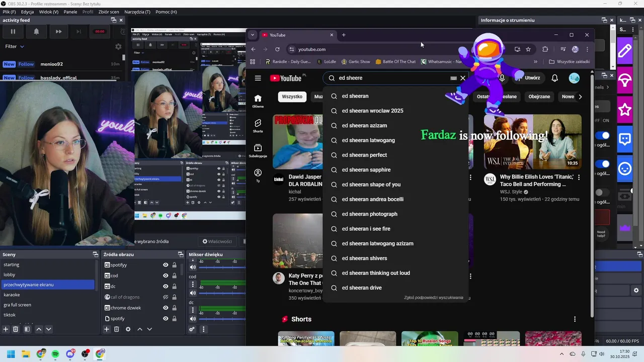Screen dimensions: 644x362
Task: Click the Utwórz button on YouTube
Action: click(528, 78)
